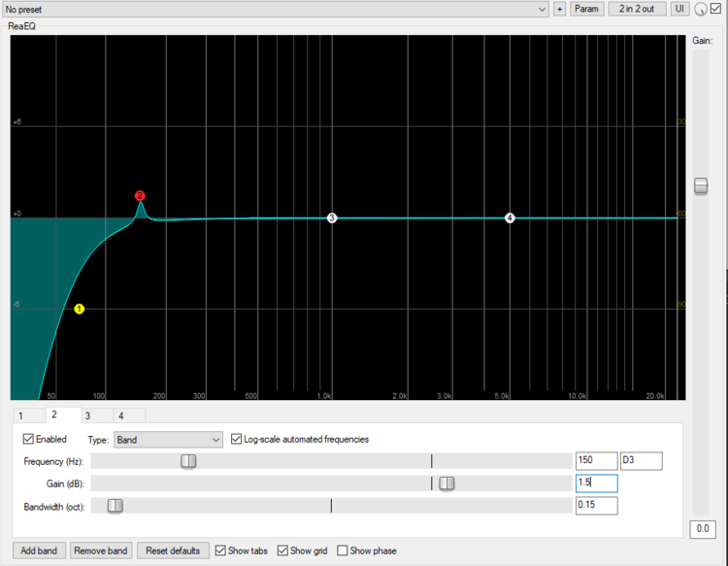This screenshot has width=728, height=566.
Task: Switch to band tab 4
Action: coord(129,416)
